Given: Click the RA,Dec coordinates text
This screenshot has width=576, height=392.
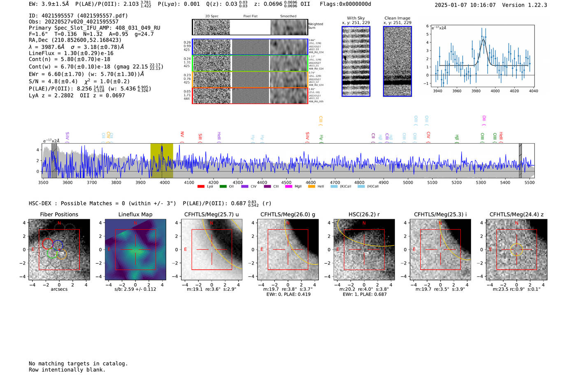Looking at the screenshot, I should coord(75,40).
